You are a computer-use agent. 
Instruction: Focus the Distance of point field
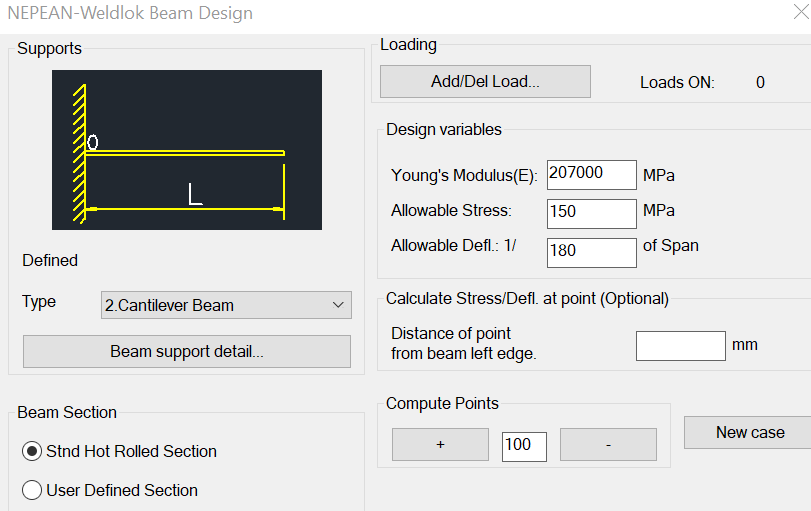click(x=681, y=346)
